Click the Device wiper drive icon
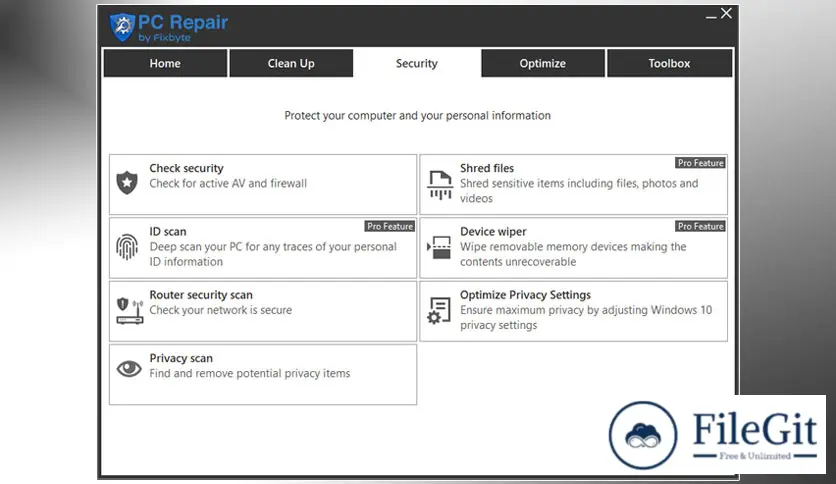This screenshot has height=484, width=836. [439, 247]
